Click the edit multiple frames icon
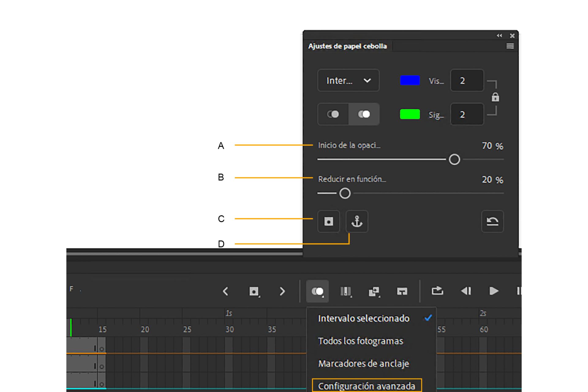 [x=345, y=291]
